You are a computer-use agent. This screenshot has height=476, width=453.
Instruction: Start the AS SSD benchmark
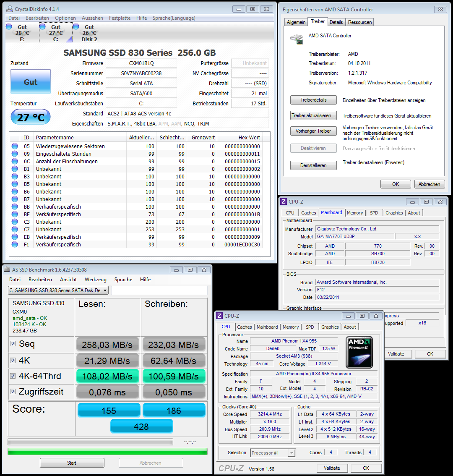(72, 463)
